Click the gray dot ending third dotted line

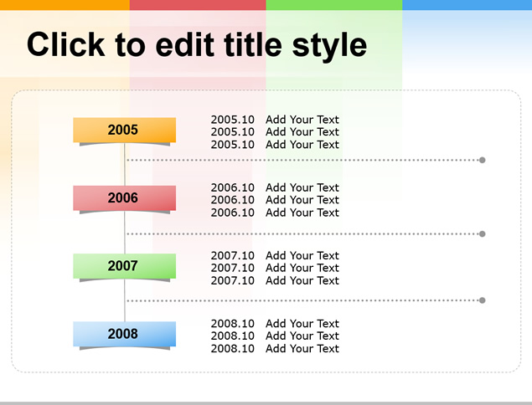[x=482, y=300]
